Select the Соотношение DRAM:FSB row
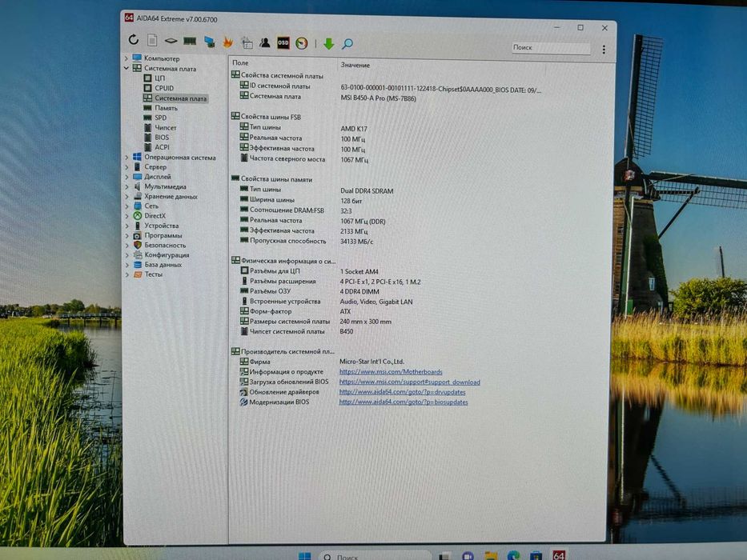Screen dimensions: 747x560 pyautogui.click(x=295, y=210)
